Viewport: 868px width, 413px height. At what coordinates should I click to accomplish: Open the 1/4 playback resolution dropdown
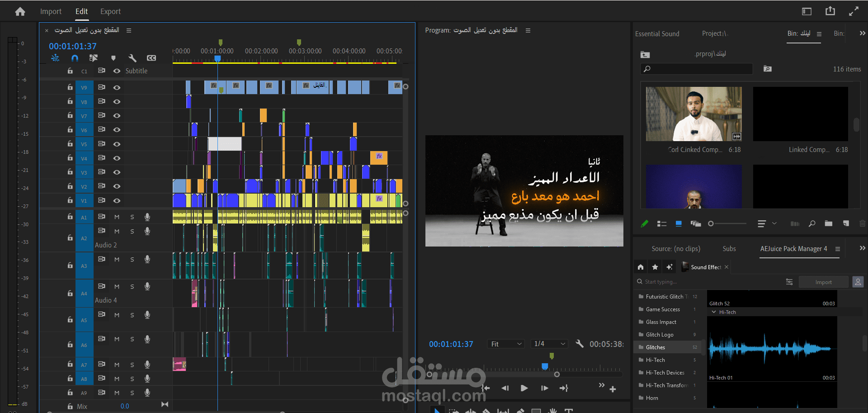(549, 344)
